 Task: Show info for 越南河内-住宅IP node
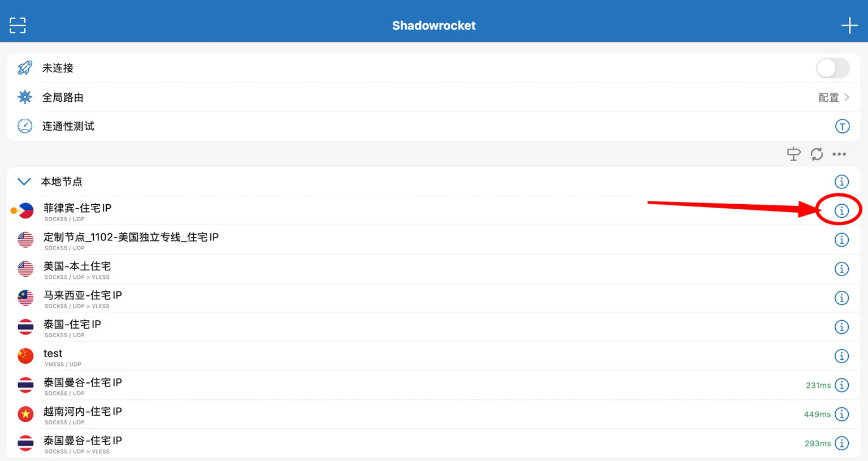[841, 415]
